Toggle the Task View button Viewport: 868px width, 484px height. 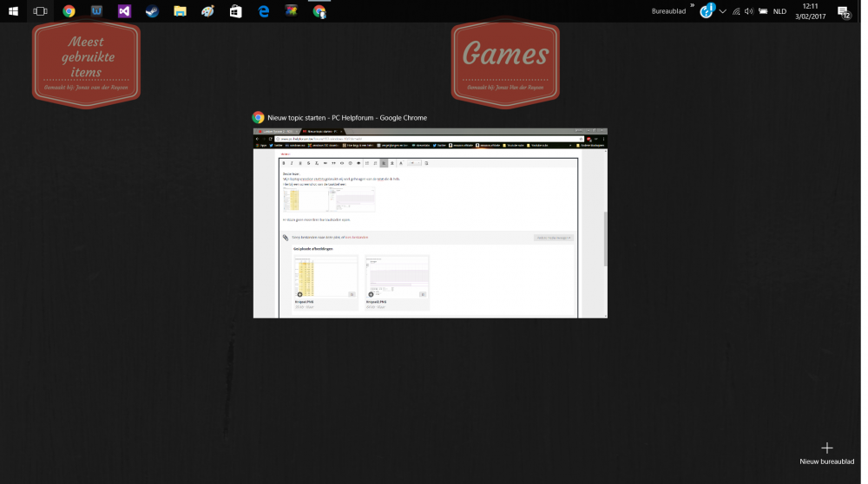click(40, 11)
